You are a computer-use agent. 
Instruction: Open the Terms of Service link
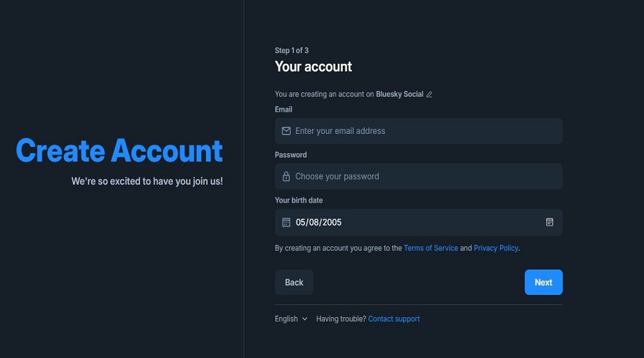pyautogui.click(x=431, y=248)
